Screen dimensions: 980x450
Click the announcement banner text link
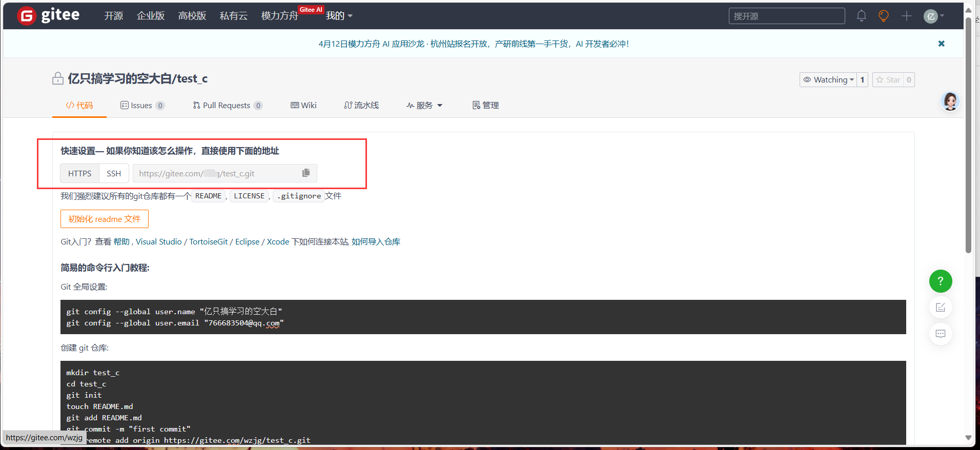pos(474,44)
